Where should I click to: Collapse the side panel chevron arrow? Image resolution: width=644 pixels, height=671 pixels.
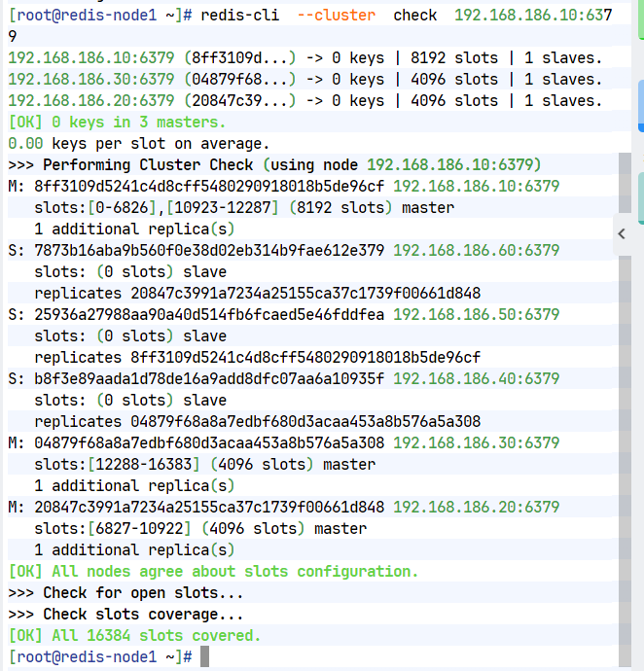coord(622,234)
